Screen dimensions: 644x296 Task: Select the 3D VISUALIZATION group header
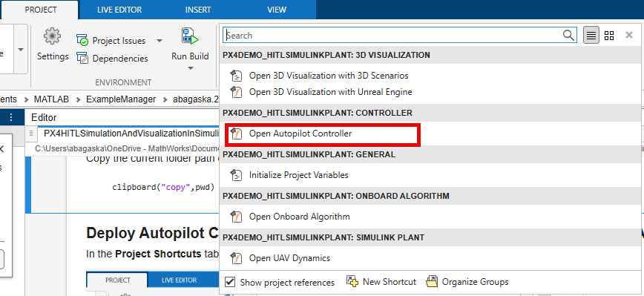(430, 55)
